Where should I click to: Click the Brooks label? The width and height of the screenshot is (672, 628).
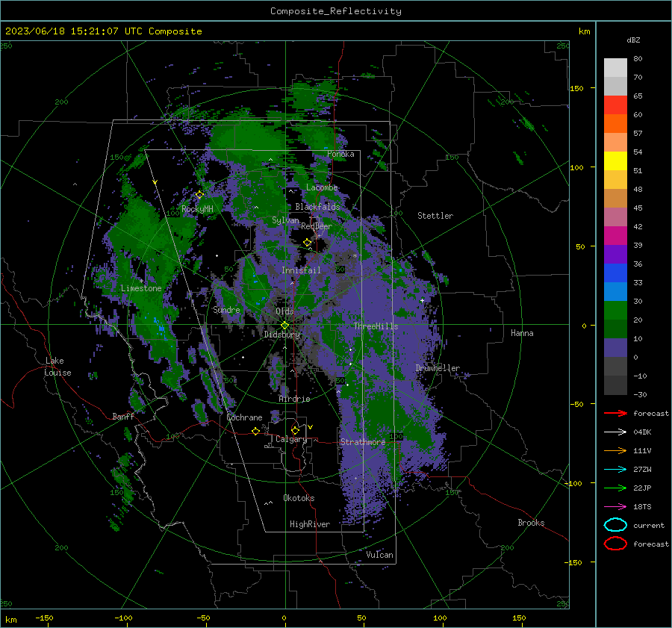531,523
